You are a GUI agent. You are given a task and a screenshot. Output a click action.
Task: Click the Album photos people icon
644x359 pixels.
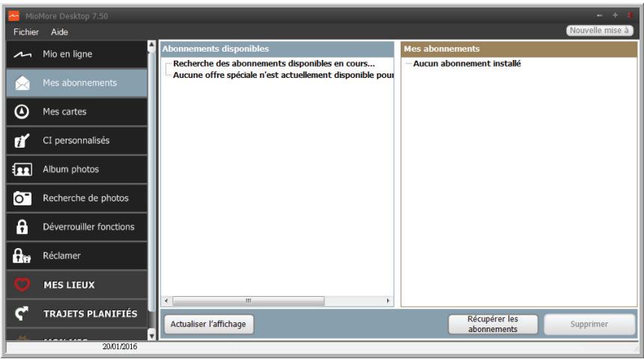[x=22, y=169]
